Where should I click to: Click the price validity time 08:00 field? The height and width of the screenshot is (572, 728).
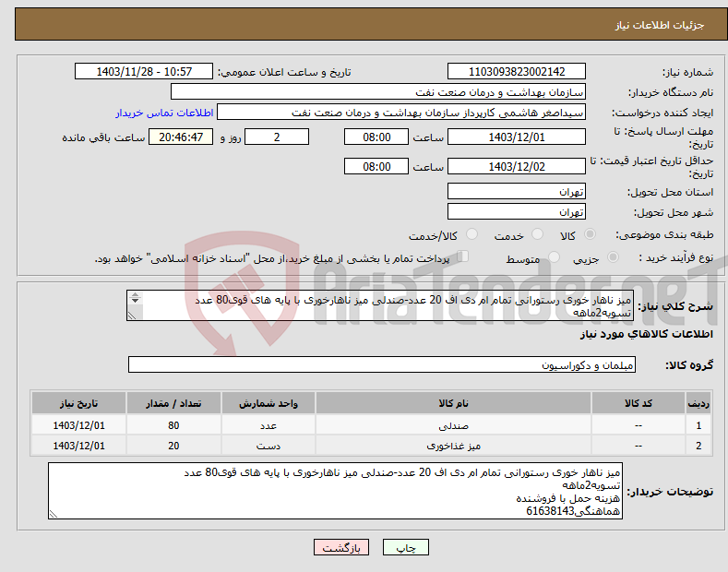pos(376,166)
